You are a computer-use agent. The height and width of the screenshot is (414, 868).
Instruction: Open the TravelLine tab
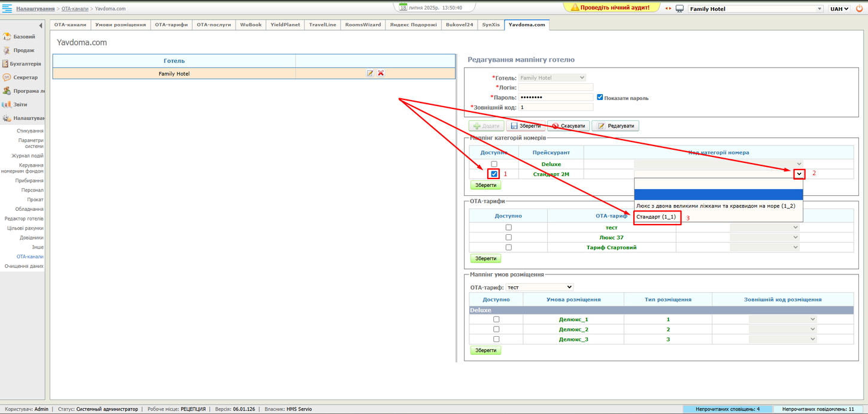click(x=322, y=25)
